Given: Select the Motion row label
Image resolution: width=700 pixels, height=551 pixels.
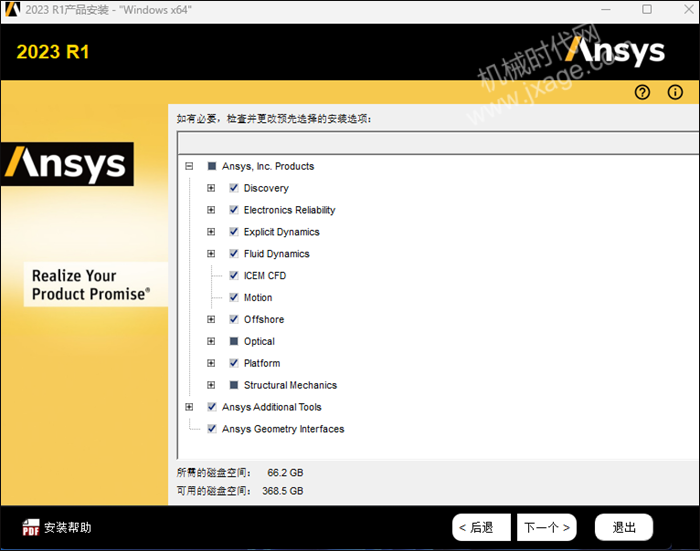Looking at the screenshot, I should [x=258, y=297].
